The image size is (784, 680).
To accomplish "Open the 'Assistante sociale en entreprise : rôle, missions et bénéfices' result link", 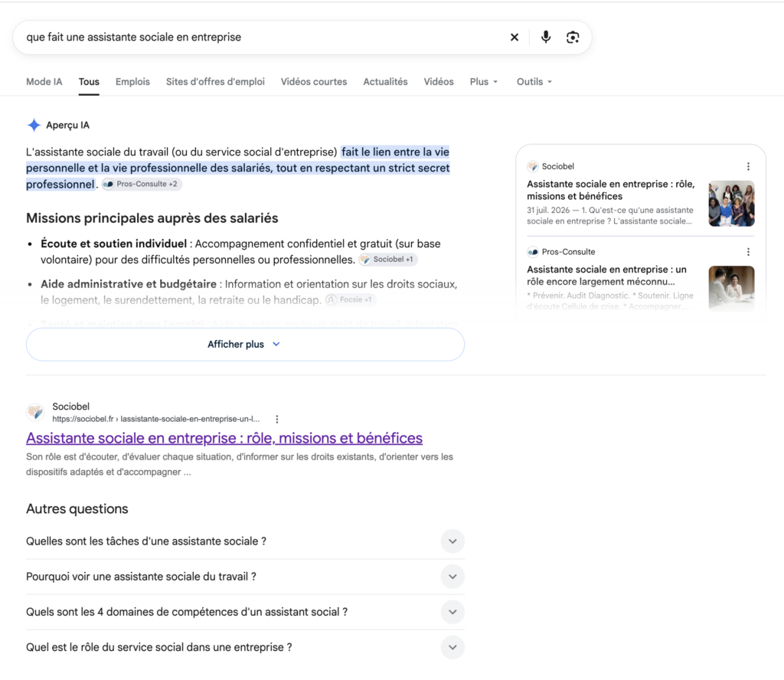I will [x=224, y=438].
